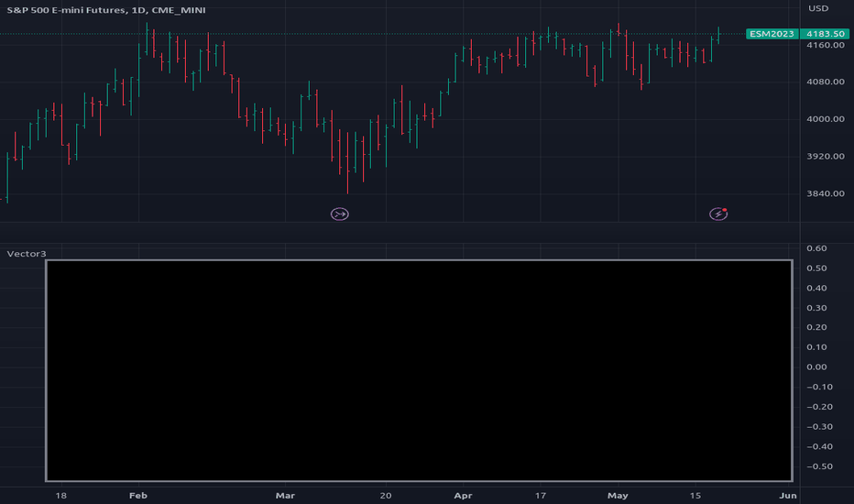This screenshot has width=854, height=504.
Task: Click the Mar date axis label
Action: (285, 495)
